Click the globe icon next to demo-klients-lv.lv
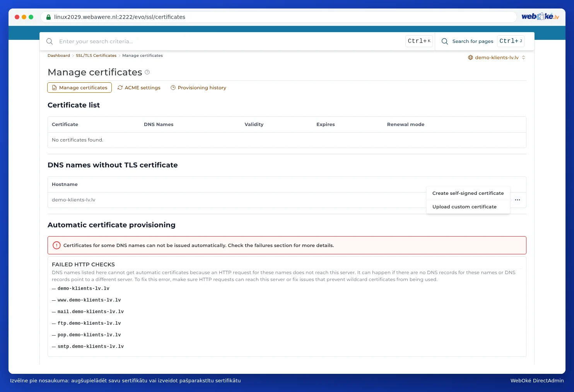The height and width of the screenshot is (392, 574). pyautogui.click(x=470, y=58)
